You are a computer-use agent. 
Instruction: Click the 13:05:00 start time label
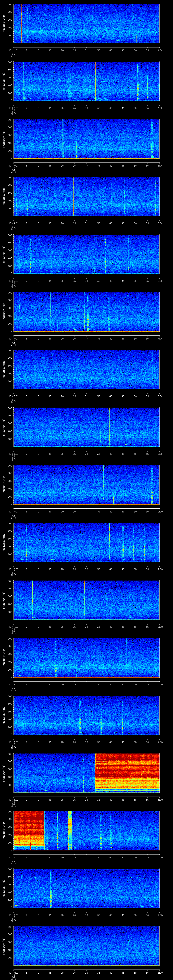[13, 281]
